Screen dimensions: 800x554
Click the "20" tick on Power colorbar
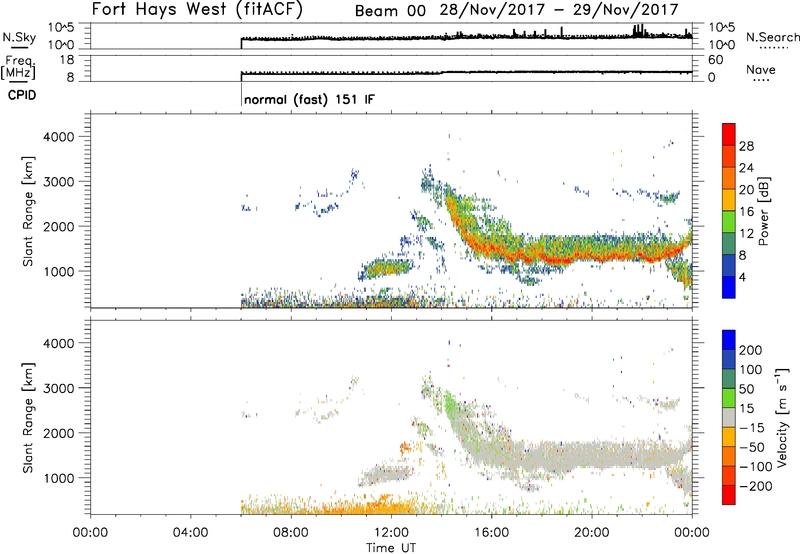746,190
